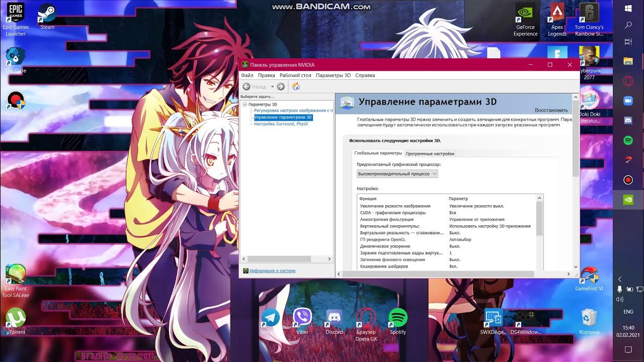Launch the Telegram desktop shortcut
The height and width of the screenshot is (362, 644).
[x=270, y=322]
